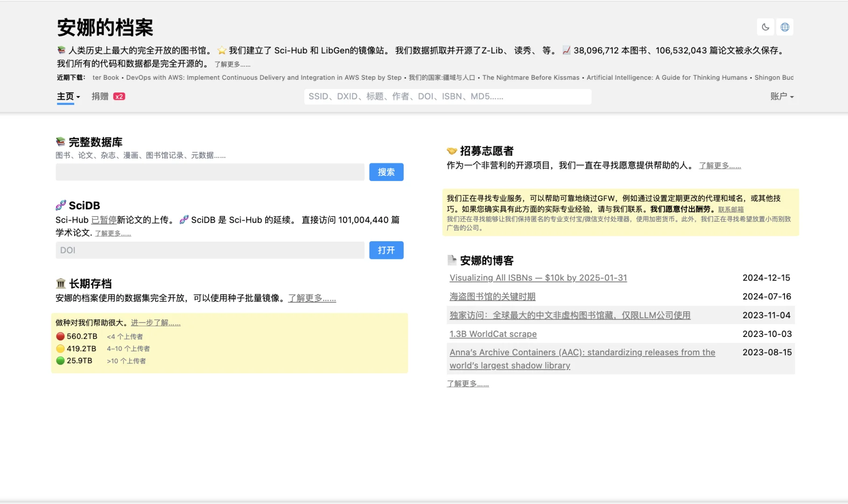Open the language selector globe icon

click(x=785, y=27)
